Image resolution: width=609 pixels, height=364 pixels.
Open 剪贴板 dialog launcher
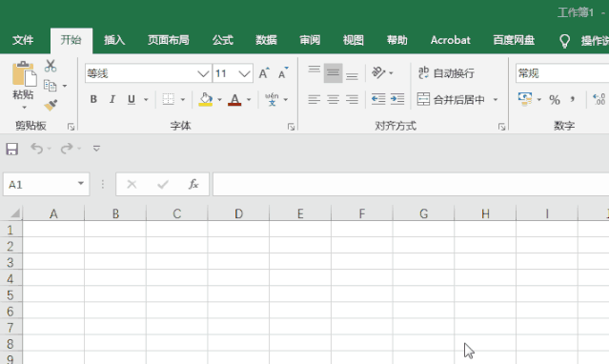[x=71, y=127]
